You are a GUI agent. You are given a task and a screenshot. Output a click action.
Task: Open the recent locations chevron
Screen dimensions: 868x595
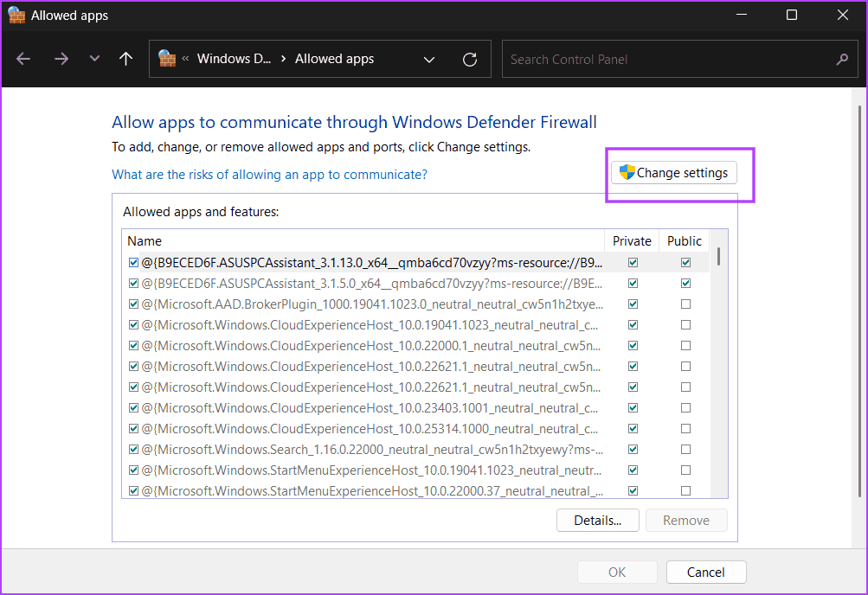(94, 59)
